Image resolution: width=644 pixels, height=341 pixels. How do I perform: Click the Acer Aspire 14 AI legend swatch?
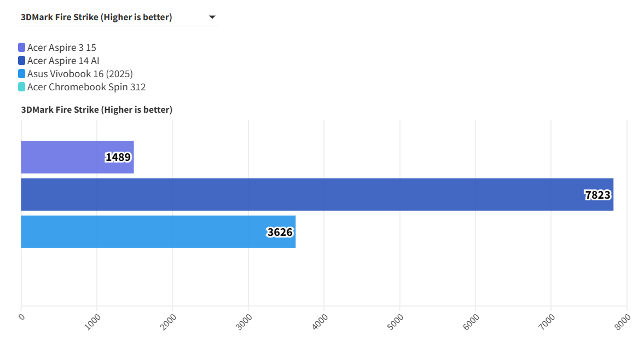[x=21, y=61]
